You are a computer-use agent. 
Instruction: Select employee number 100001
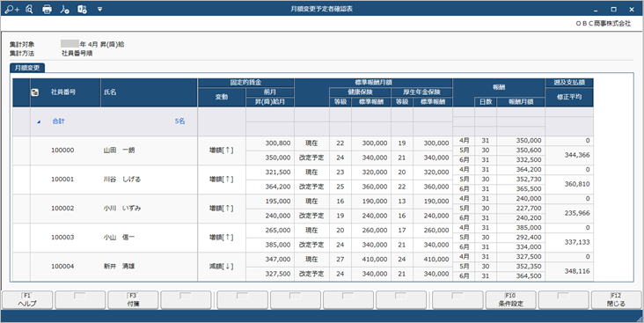tap(62, 180)
